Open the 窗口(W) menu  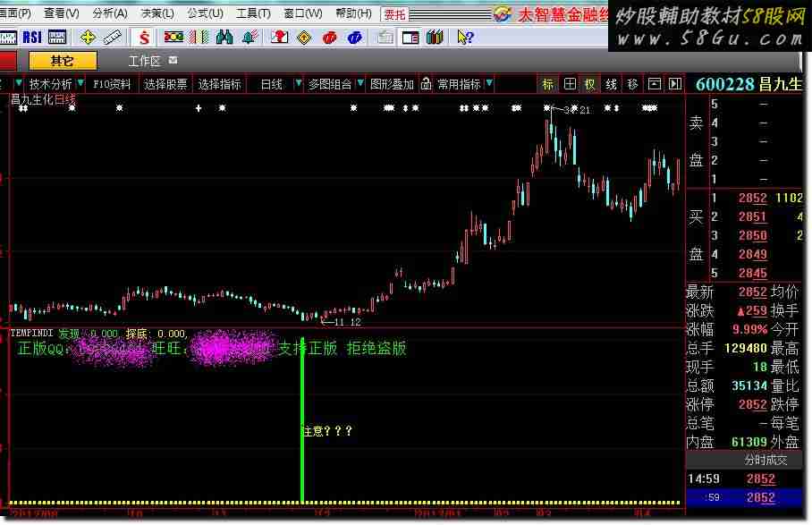(303, 13)
